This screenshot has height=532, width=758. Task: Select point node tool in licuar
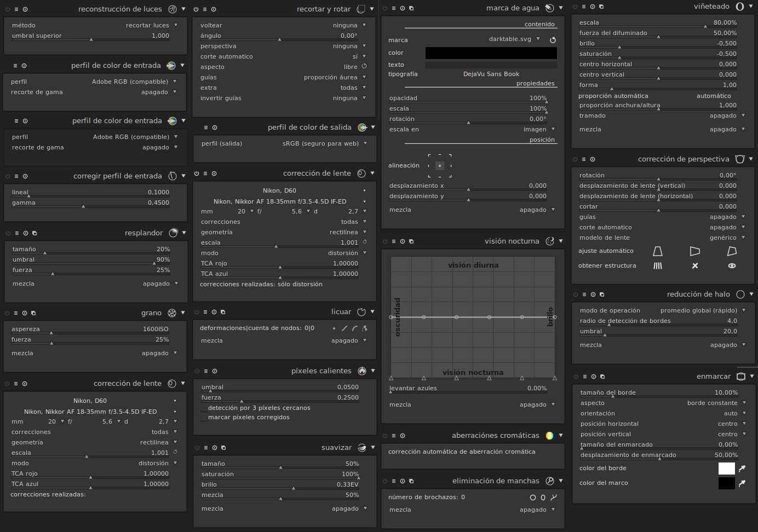point(334,328)
